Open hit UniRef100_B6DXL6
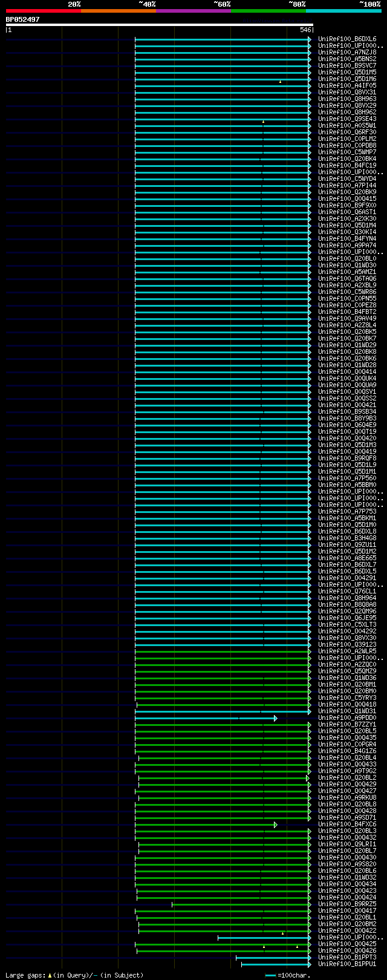387x980 pixels. 347,39
